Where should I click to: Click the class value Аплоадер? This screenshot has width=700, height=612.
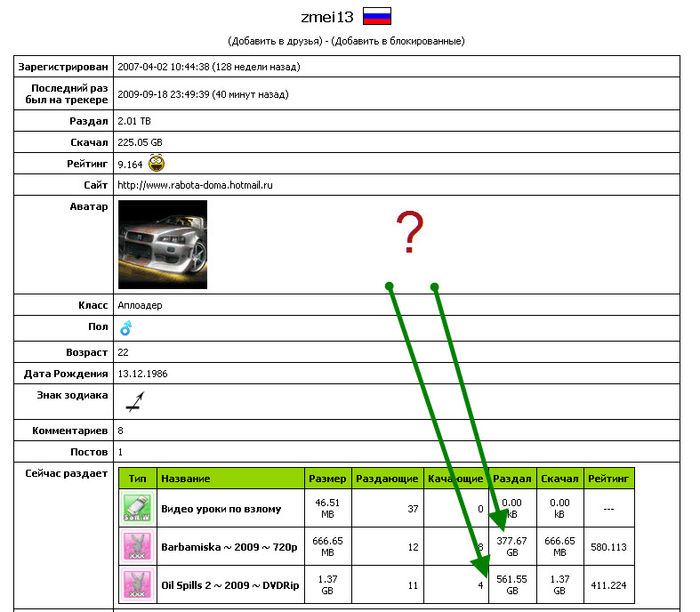pyautogui.click(x=140, y=305)
